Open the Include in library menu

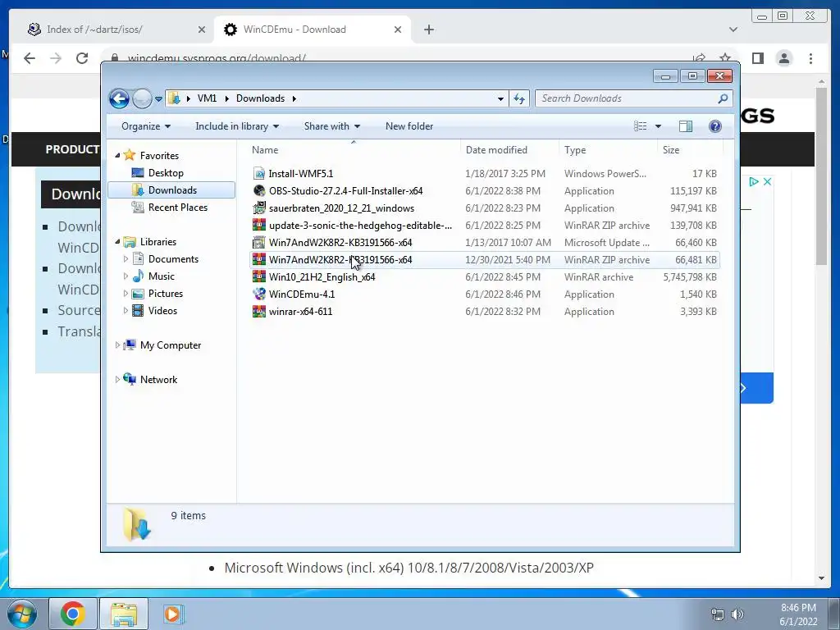point(237,126)
